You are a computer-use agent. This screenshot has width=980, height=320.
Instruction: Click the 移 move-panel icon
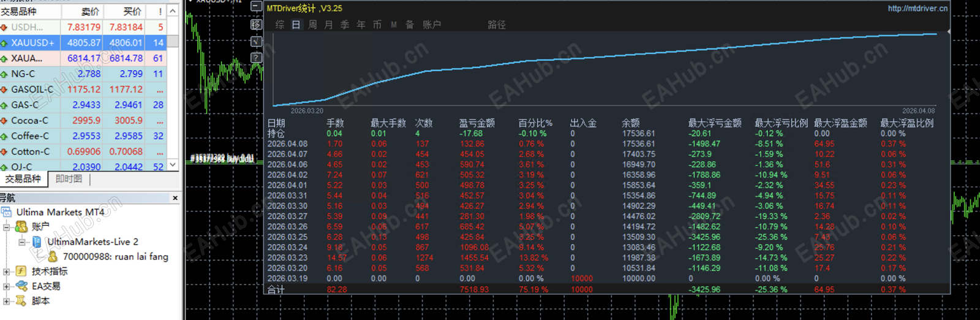click(257, 25)
